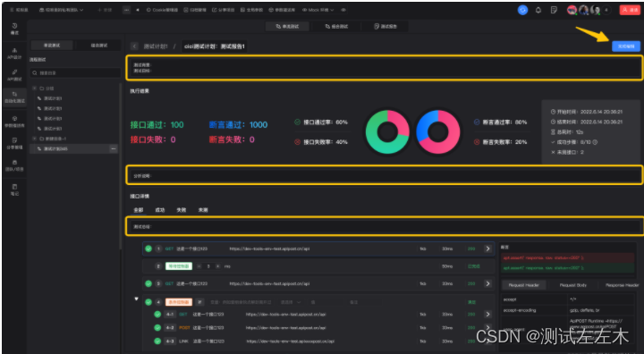Viewport: 644px width, 354px height.
Task: Click the blue-pink assertion donut chart
Action: pos(437,131)
